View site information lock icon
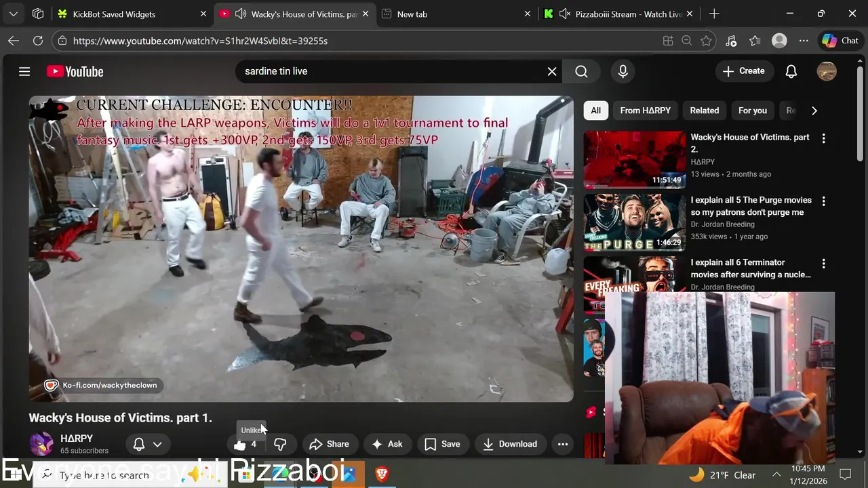This screenshot has height=488, width=868. pos(62,41)
